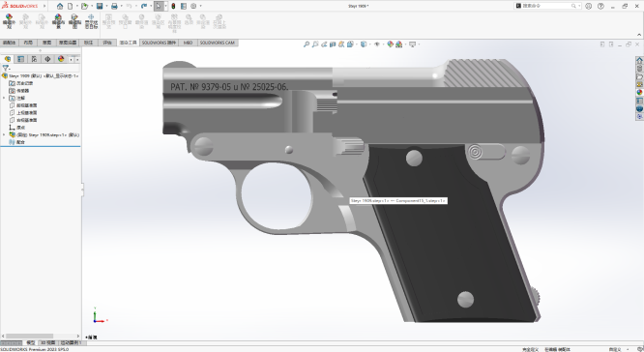Open dropdown arrow next to Options gear

click(200, 6)
